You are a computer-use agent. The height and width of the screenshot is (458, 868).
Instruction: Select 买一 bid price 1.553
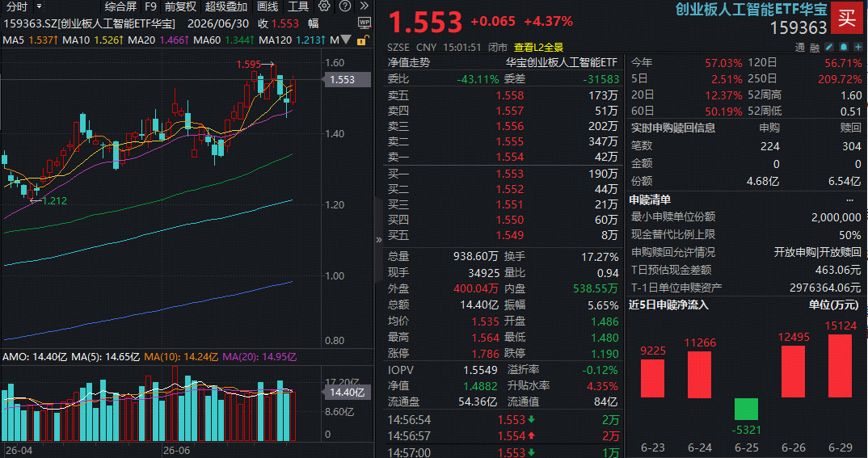(x=510, y=174)
